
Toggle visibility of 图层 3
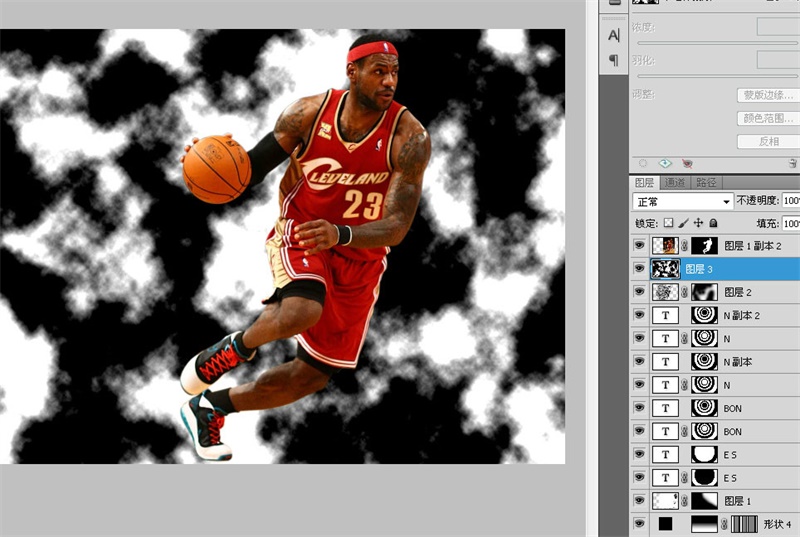pos(640,268)
